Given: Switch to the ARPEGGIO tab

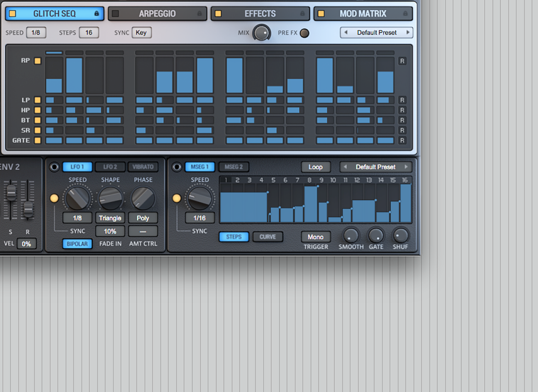Looking at the screenshot, I should coord(157,14).
